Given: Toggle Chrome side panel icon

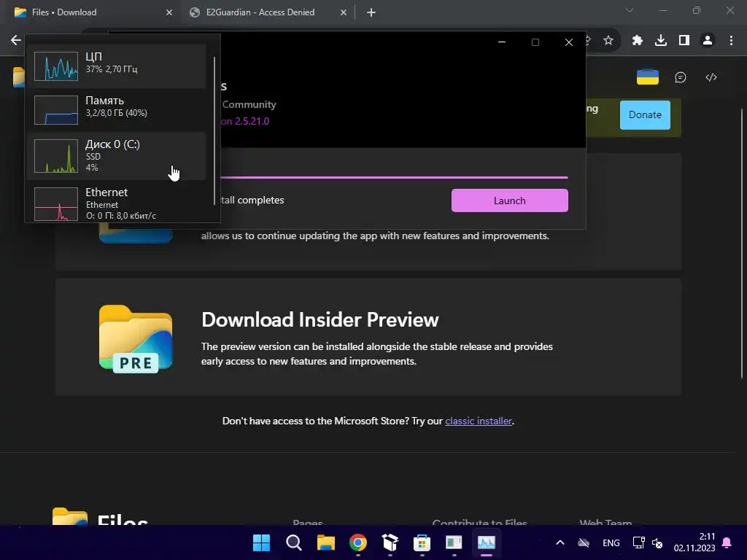Looking at the screenshot, I should (x=684, y=41).
